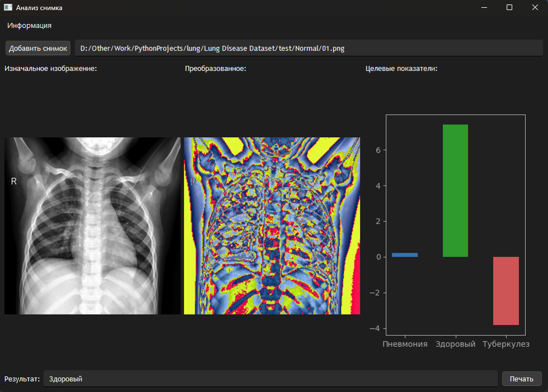Click the red Туберкулез bar in chart

506,291
